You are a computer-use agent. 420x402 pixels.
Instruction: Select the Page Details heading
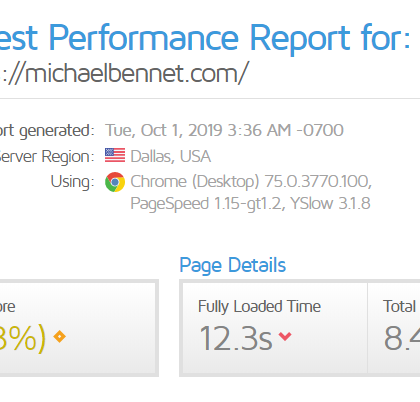(x=233, y=265)
